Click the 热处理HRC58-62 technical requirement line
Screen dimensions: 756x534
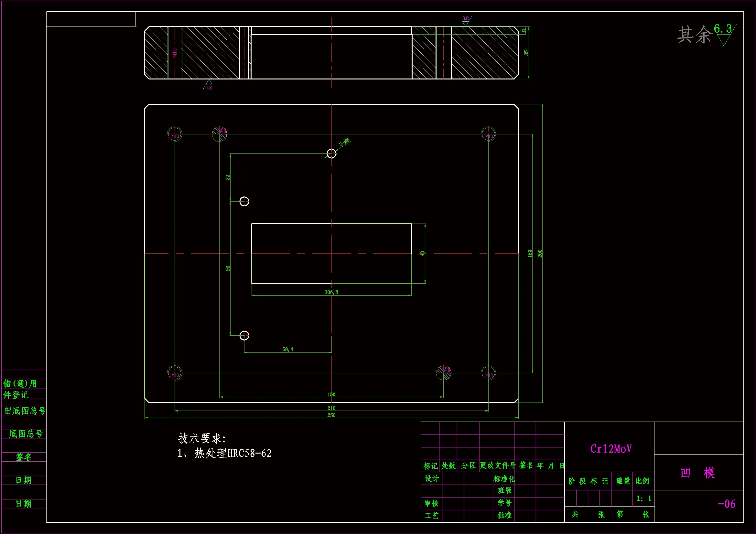click(x=224, y=453)
